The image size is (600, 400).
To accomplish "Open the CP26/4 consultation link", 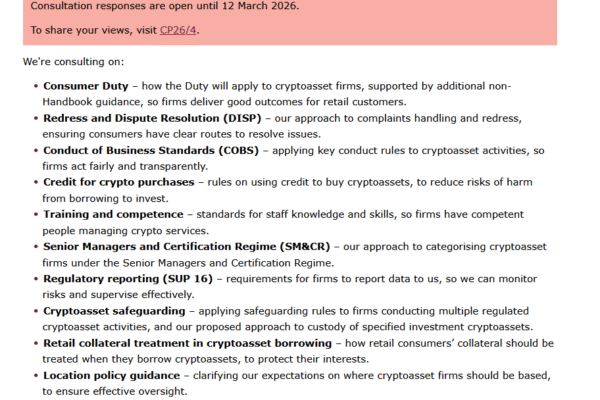I will coord(179,30).
